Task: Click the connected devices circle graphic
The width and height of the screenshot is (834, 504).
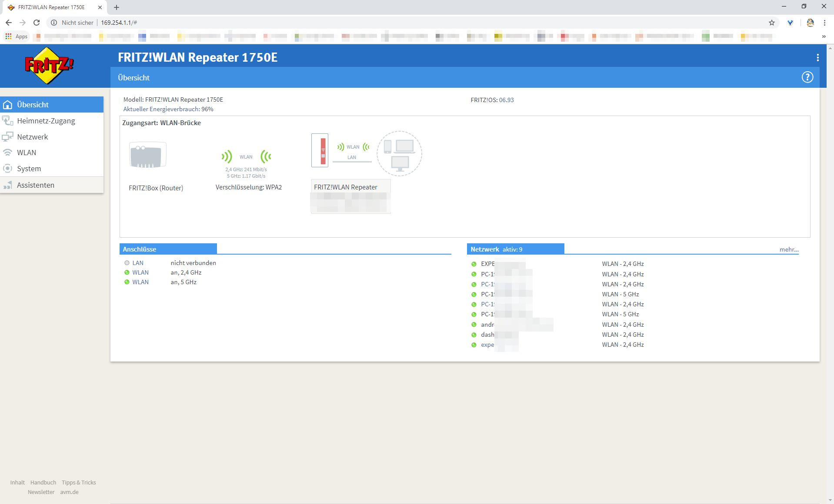Action: [399, 153]
